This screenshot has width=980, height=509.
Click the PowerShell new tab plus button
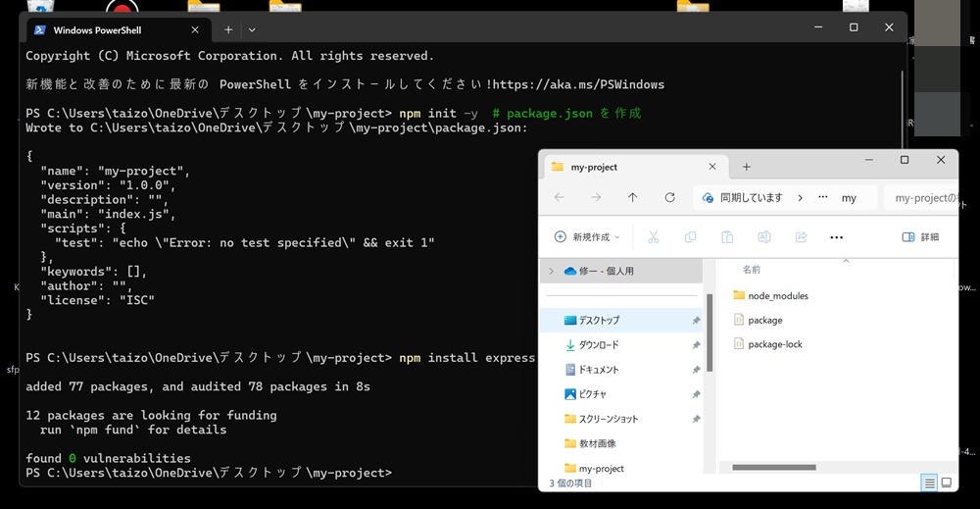[x=228, y=29]
